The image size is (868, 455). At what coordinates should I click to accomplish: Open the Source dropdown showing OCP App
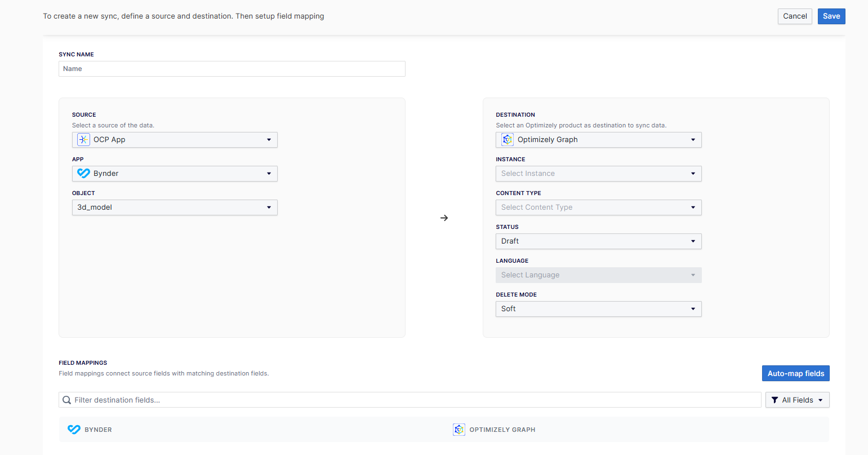(x=175, y=140)
